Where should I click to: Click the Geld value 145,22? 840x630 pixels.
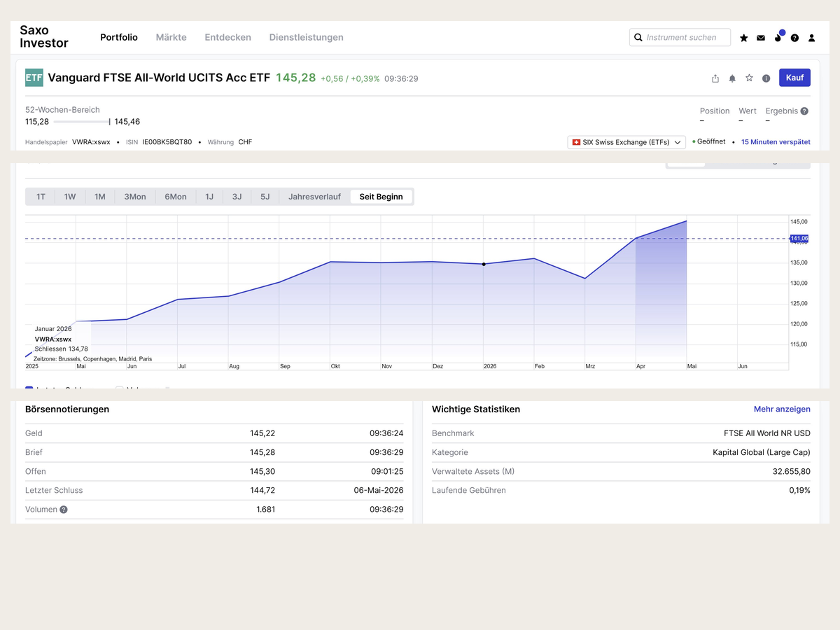tap(262, 433)
